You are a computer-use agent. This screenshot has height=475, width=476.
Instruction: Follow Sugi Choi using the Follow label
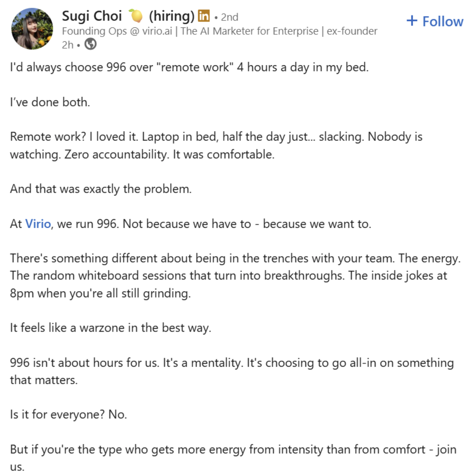coord(443,21)
